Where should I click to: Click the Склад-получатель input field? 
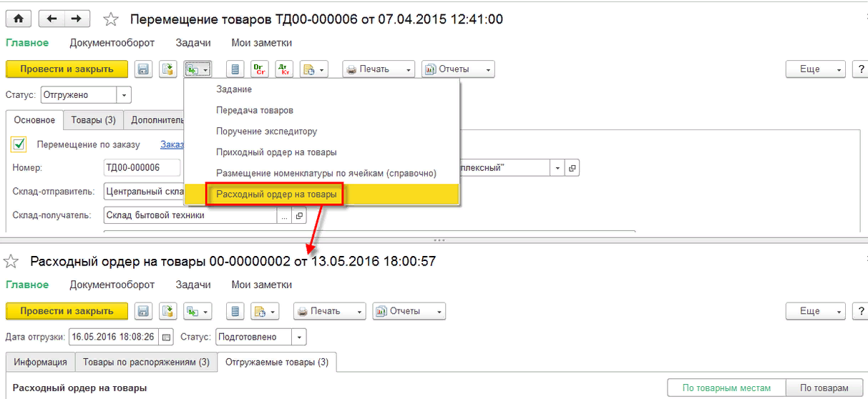[190, 215]
